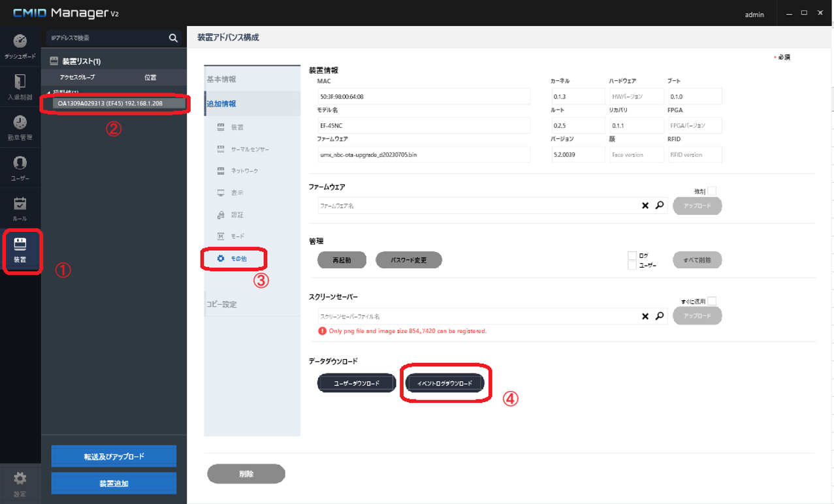Open the コピー設定 tab
Viewport: 834px width, 504px height.
(x=252, y=304)
